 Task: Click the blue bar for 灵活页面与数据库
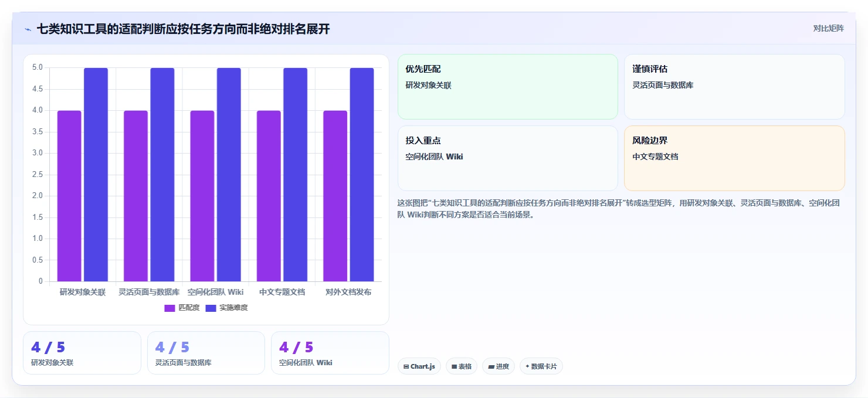pos(162,175)
